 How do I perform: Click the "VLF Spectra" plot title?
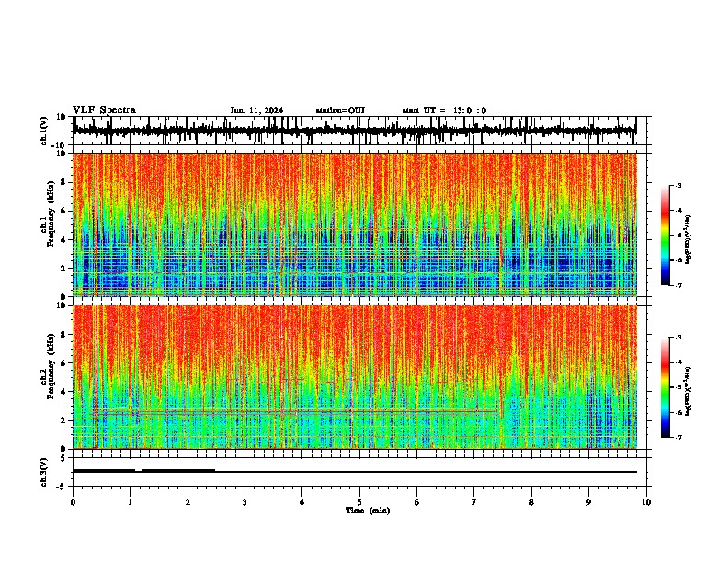104,110
